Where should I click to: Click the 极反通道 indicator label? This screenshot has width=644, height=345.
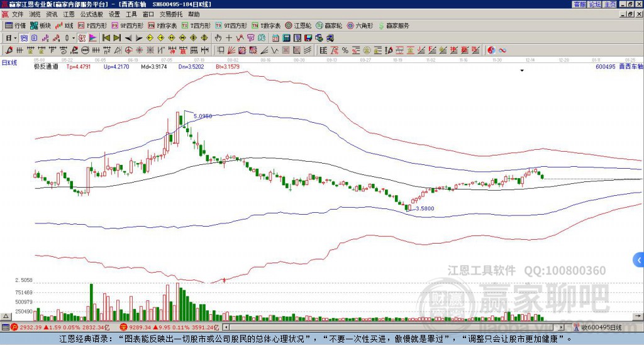[x=45, y=66]
